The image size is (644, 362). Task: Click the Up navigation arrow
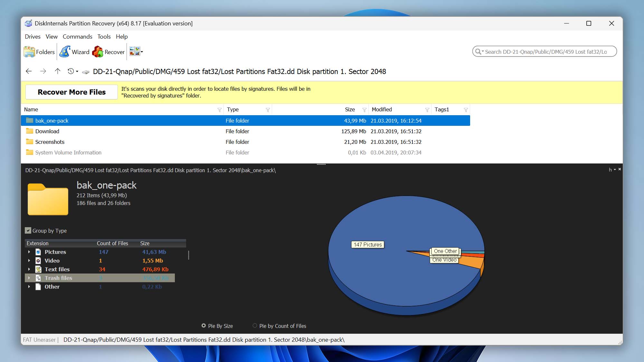(x=58, y=71)
